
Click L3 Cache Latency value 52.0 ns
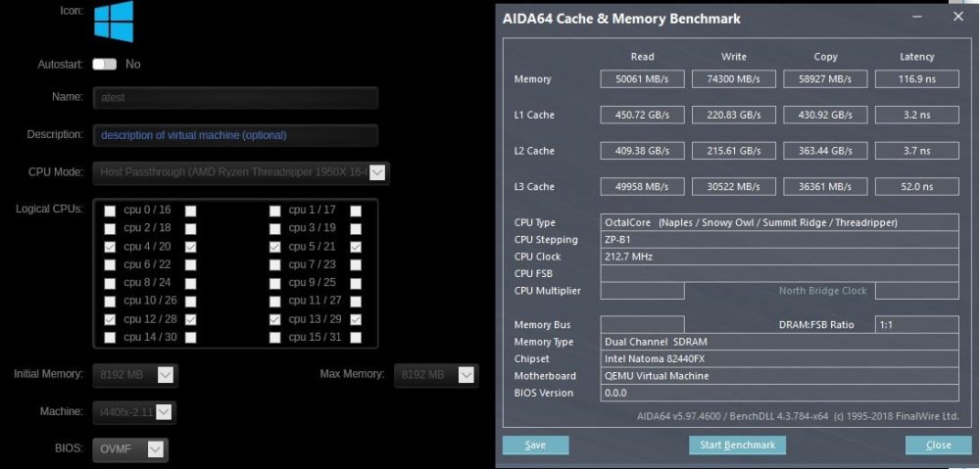click(917, 187)
